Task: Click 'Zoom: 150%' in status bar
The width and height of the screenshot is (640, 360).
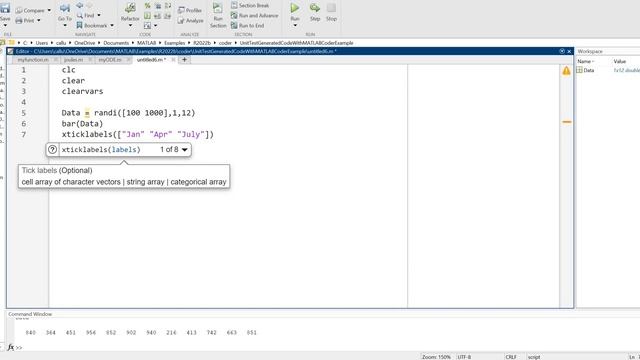Action: pos(436,357)
